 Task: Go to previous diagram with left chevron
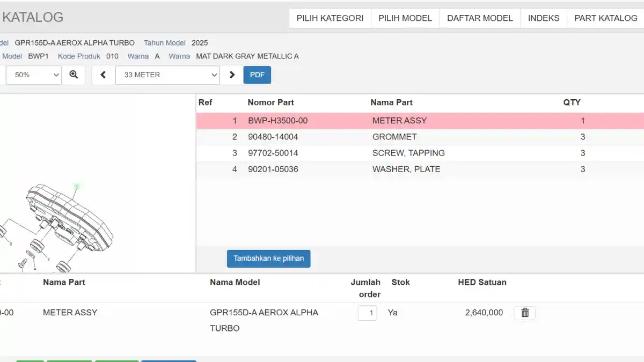click(x=103, y=75)
